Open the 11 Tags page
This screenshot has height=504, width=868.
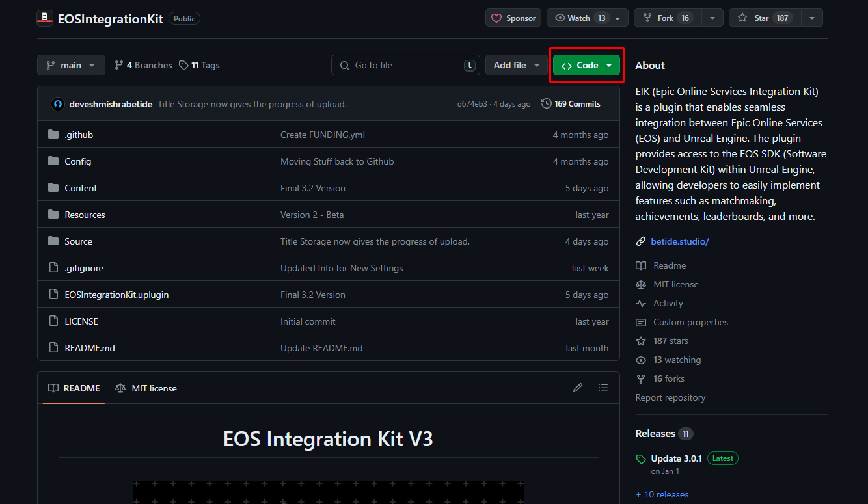[200, 65]
